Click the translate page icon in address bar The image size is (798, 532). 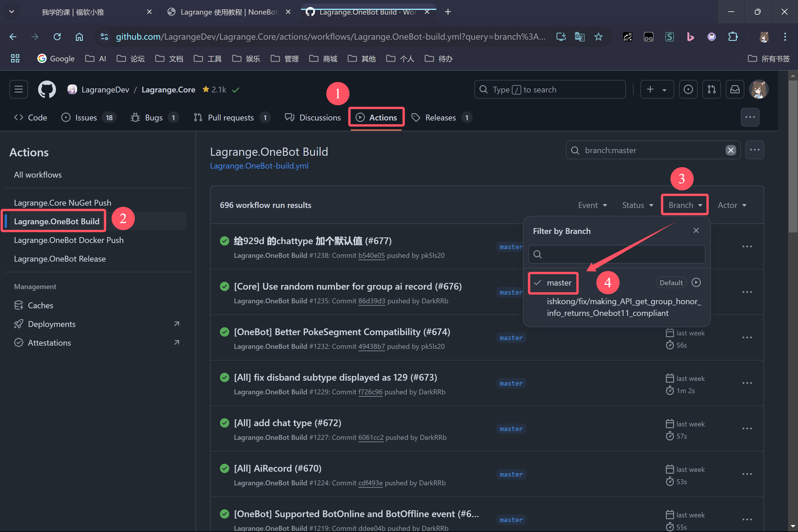[580, 37]
